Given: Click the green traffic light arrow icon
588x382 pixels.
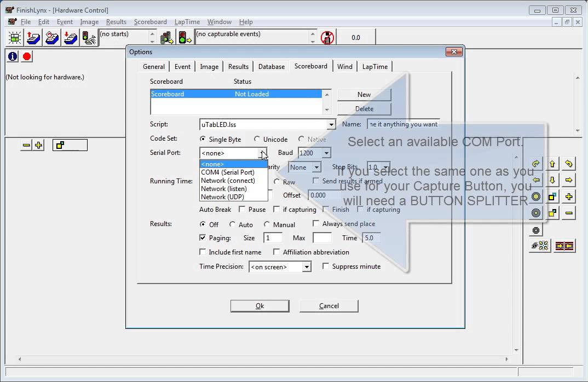Looking at the screenshot, I should point(185,38).
